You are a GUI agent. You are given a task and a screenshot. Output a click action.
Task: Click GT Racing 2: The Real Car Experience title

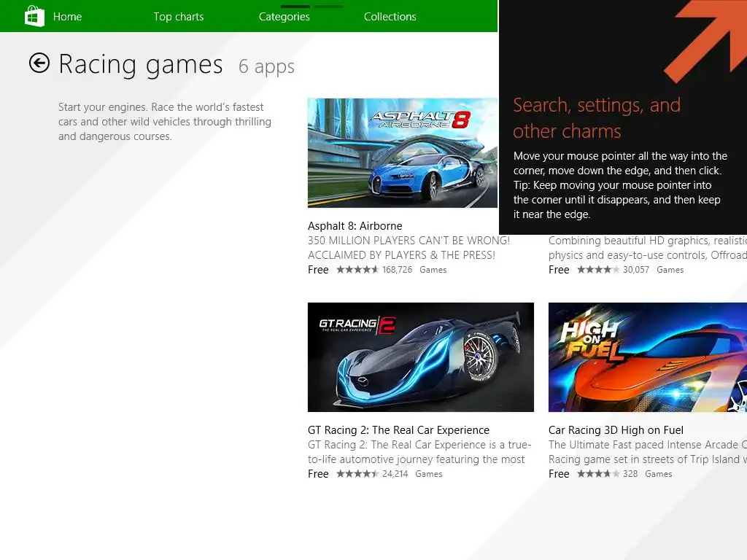click(x=398, y=430)
